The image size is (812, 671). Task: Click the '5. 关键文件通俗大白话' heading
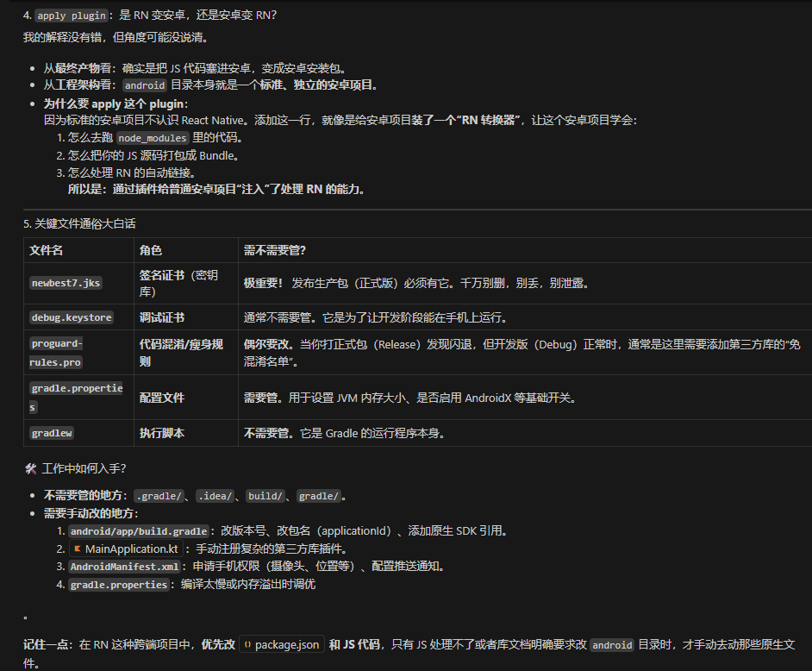point(79,224)
